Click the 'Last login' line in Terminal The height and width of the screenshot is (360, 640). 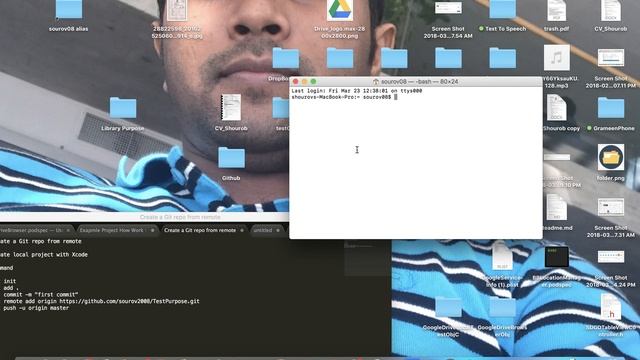point(357,91)
